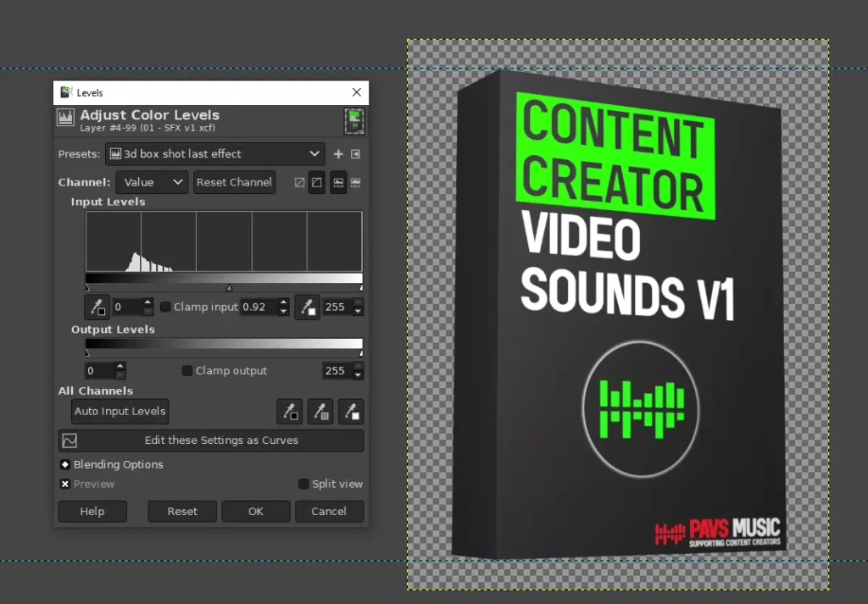Viewport: 868px width, 604px height.
Task: Open the presets menu arrow icon
Action: point(355,154)
